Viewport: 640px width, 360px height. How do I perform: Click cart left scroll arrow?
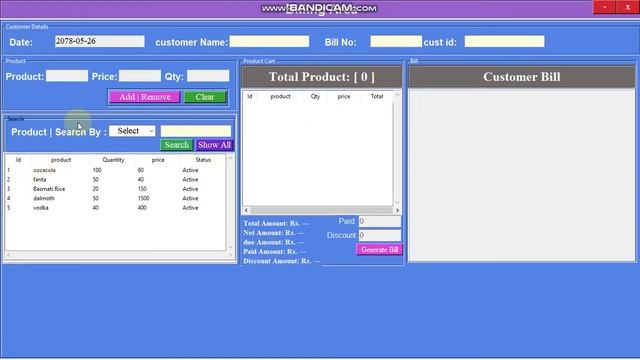pyautogui.click(x=246, y=210)
